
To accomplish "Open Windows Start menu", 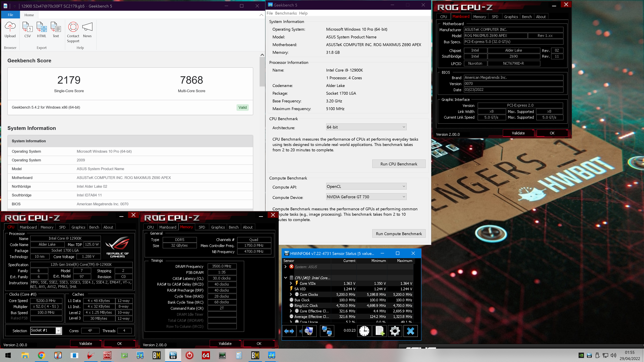I will pyautogui.click(x=8, y=355).
